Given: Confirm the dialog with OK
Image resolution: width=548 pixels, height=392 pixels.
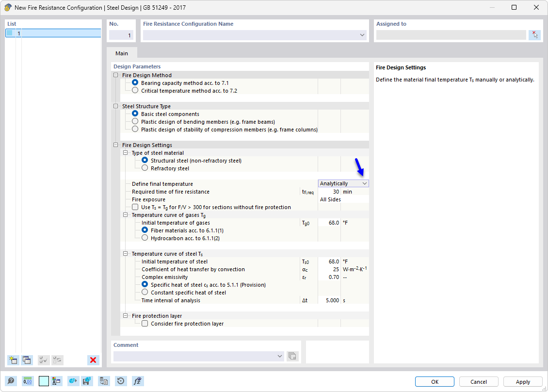Looking at the screenshot, I should (x=435, y=381).
